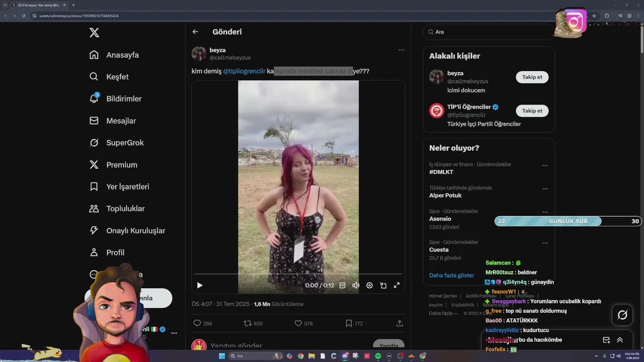Open Mesajlar in the sidebar
Screen dimensions: 644x362
(112, 121)
